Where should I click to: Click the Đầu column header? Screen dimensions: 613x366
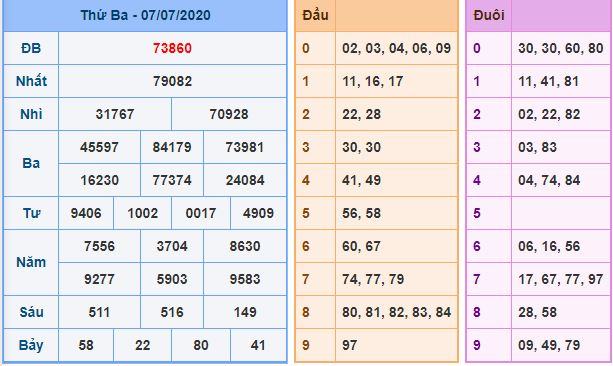315,16
